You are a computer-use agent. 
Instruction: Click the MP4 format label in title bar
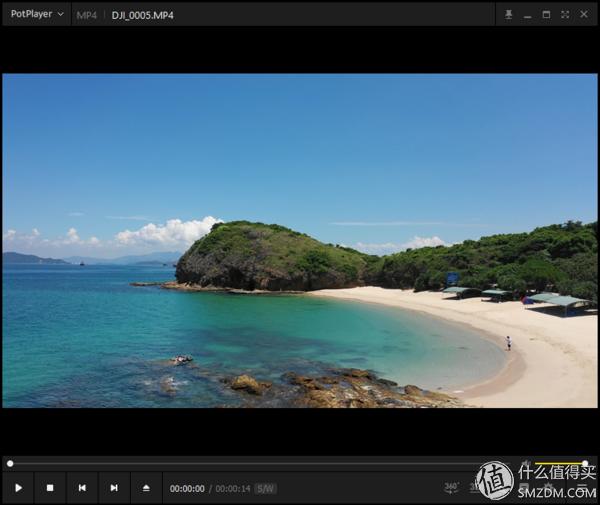point(86,15)
